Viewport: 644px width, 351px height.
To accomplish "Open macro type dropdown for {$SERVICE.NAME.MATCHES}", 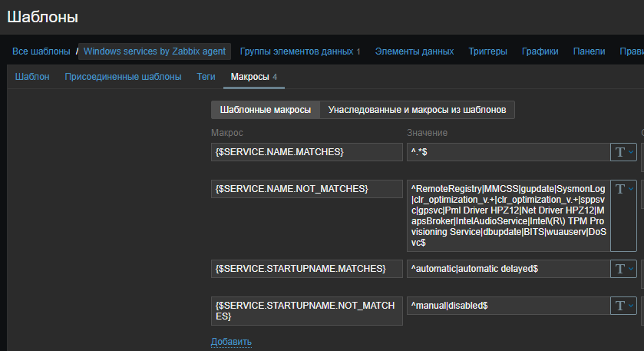I will tap(623, 152).
